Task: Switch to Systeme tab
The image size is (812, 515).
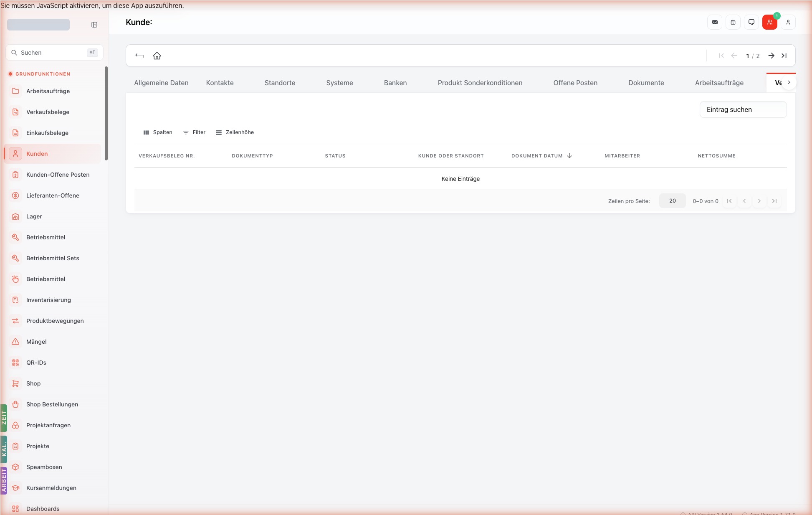Action: click(339, 83)
